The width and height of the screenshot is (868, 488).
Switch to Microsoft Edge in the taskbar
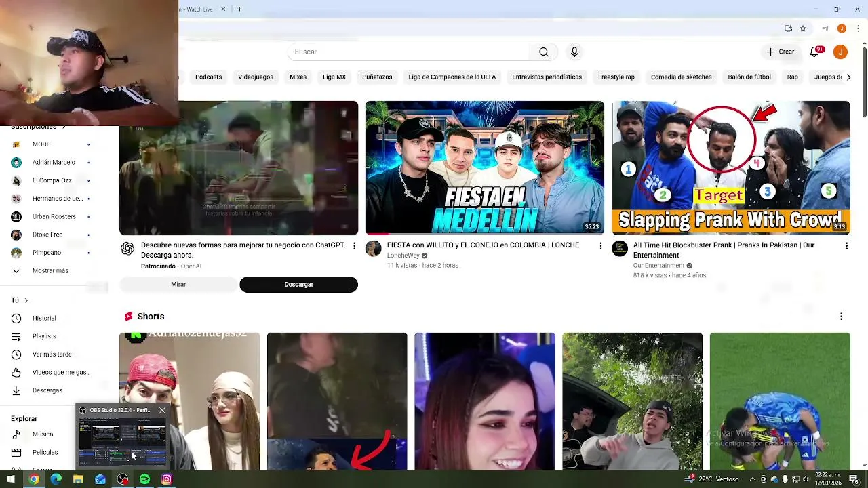click(x=56, y=479)
